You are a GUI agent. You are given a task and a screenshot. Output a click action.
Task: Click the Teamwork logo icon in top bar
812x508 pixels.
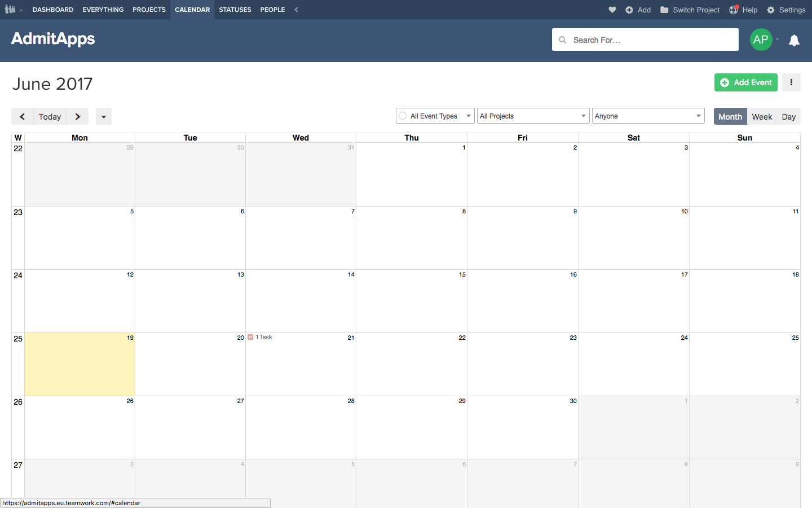tap(10, 10)
